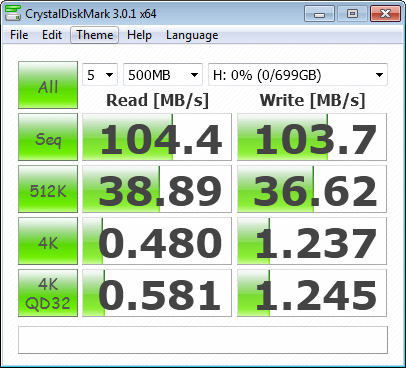
Task: Run all benchmarks with the All button
Action: pyautogui.click(x=48, y=85)
